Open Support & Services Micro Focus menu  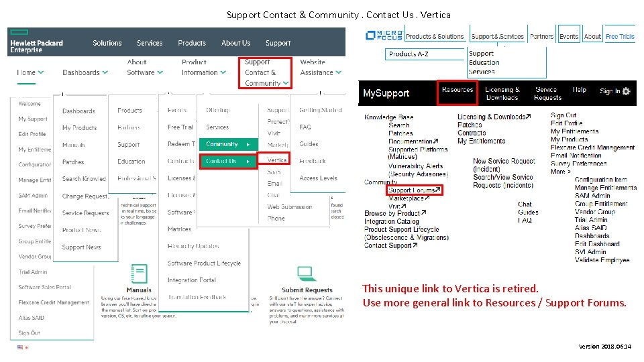pos(497,36)
